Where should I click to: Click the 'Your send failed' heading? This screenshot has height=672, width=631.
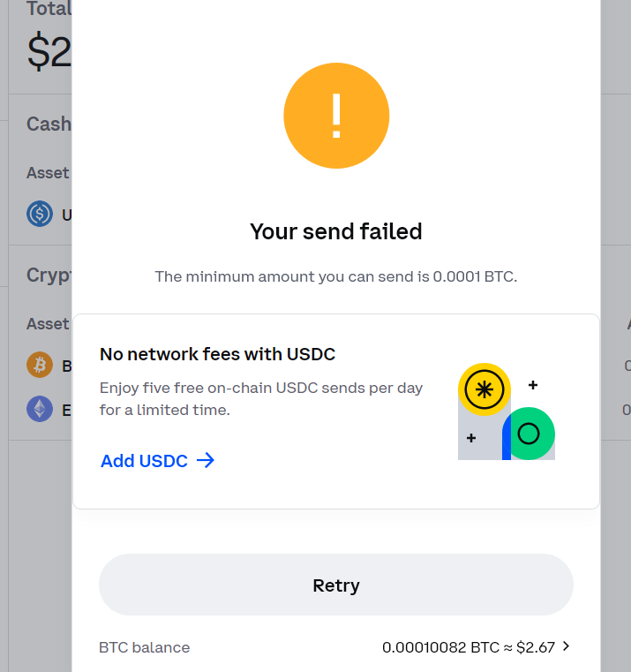tap(336, 231)
